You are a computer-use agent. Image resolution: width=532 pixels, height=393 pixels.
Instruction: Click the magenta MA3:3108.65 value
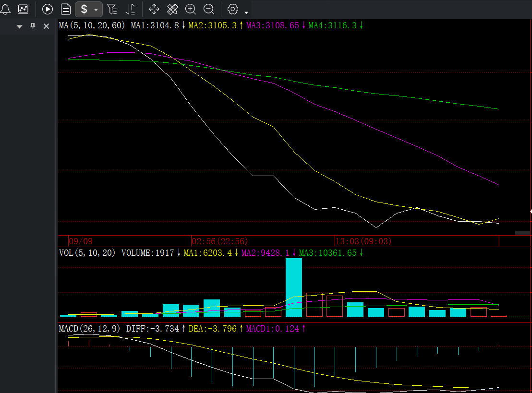pos(272,25)
